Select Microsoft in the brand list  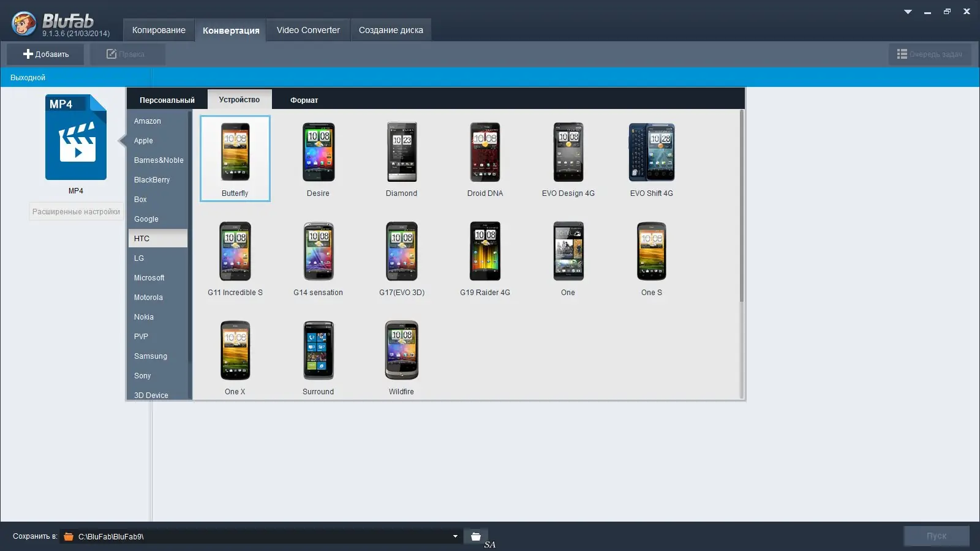[x=158, y=278]
